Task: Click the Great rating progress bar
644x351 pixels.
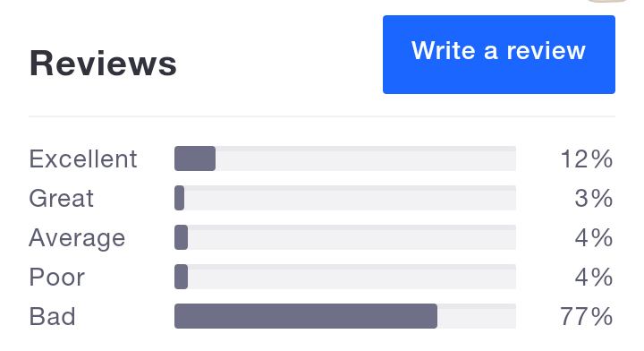Action: pyautogui.click(x=345, y=198)
